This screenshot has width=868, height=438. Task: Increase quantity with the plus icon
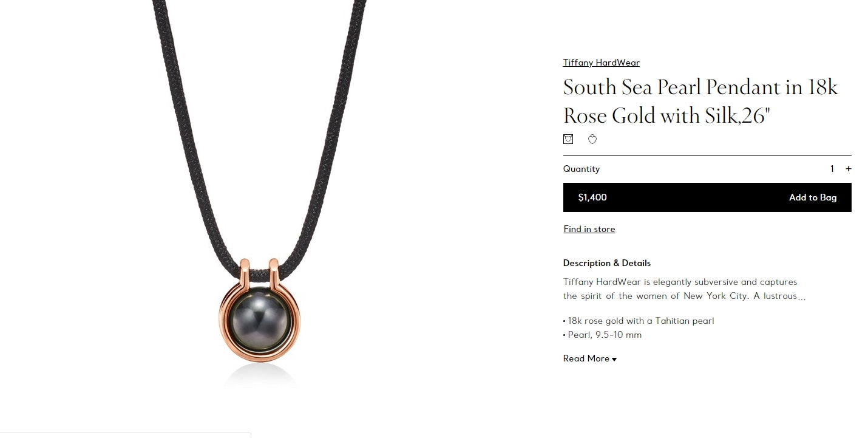[849, 169]
